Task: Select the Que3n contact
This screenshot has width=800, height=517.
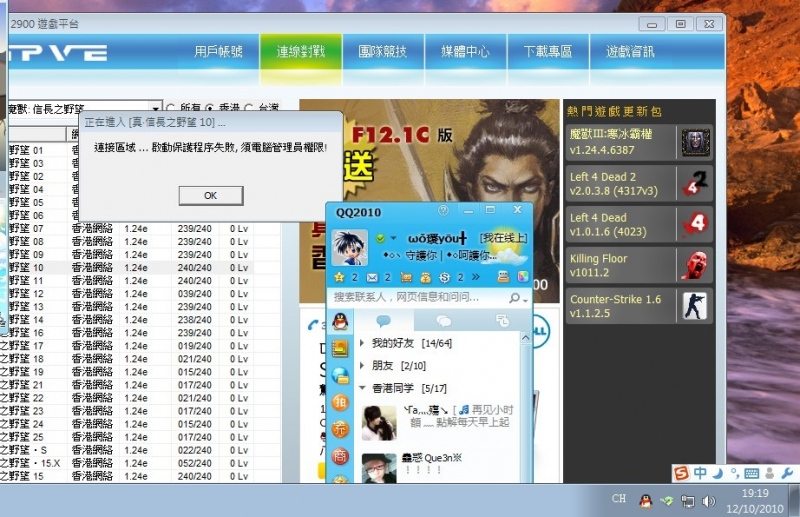Action: coord(437,466)
